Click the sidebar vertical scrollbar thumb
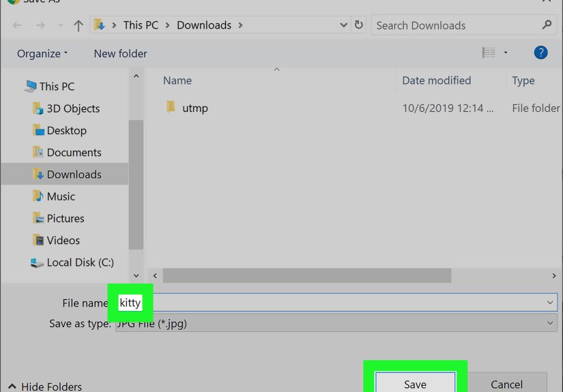Screen dimensions: 563x392 136,184
